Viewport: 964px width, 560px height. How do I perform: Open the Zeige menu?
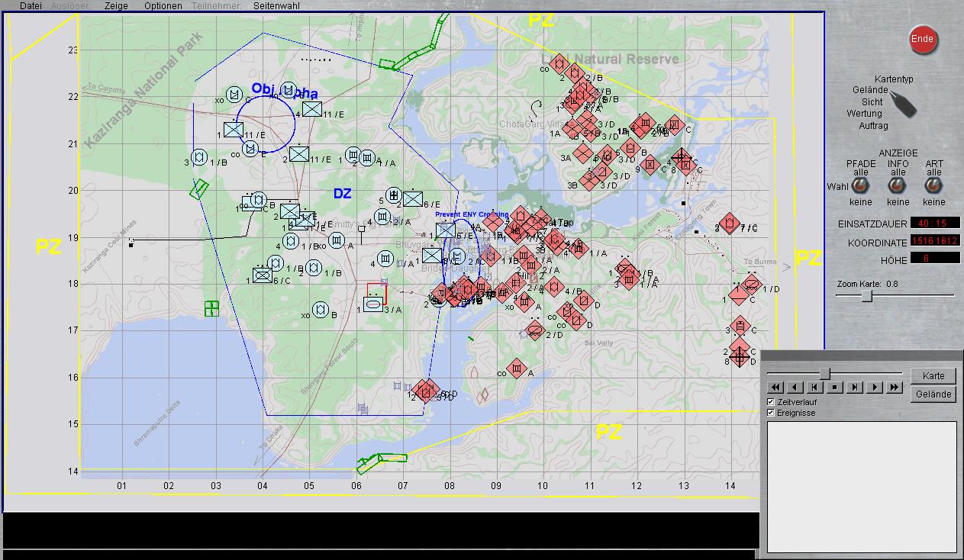[x=116, y=6]
